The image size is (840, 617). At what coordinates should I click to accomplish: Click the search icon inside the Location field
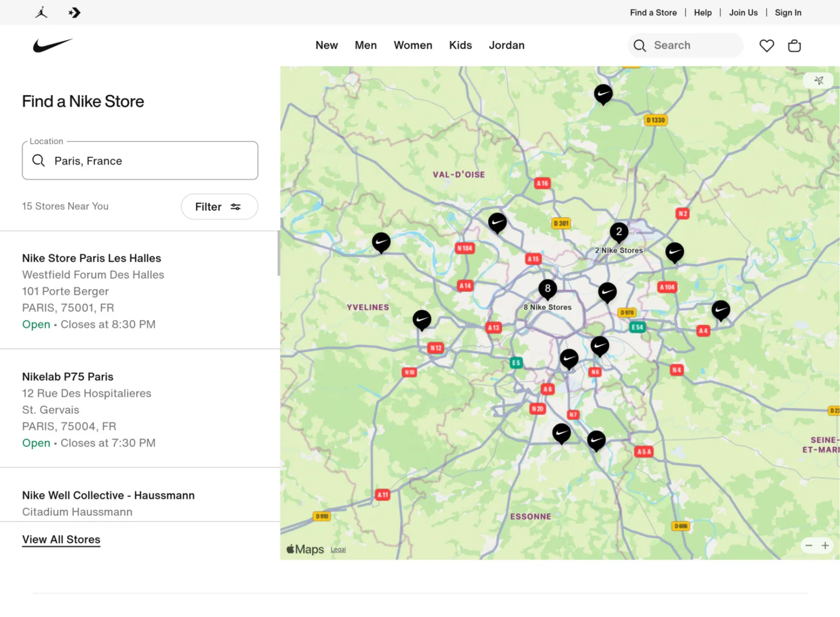point(38,160)
